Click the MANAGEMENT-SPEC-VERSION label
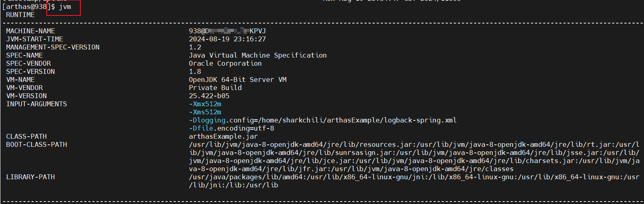This screenshot has width=644, height=204. tap(53, 47)
